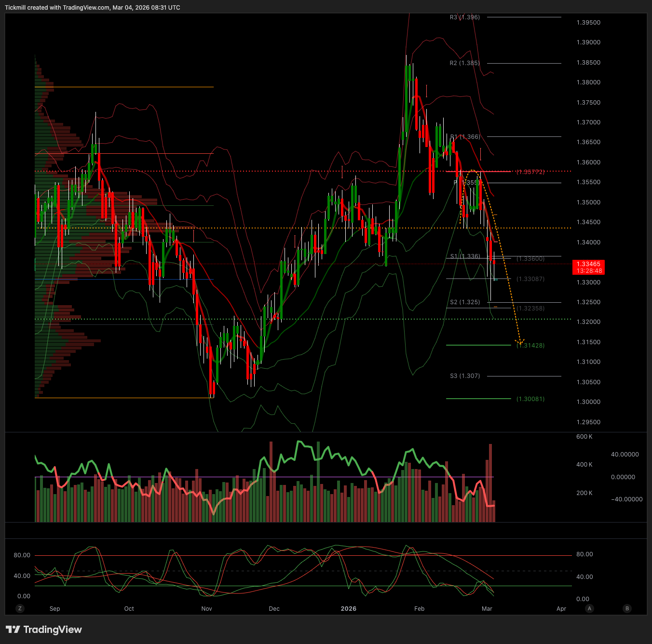Click the 1.33087 grey level label

tap(530, 279)
